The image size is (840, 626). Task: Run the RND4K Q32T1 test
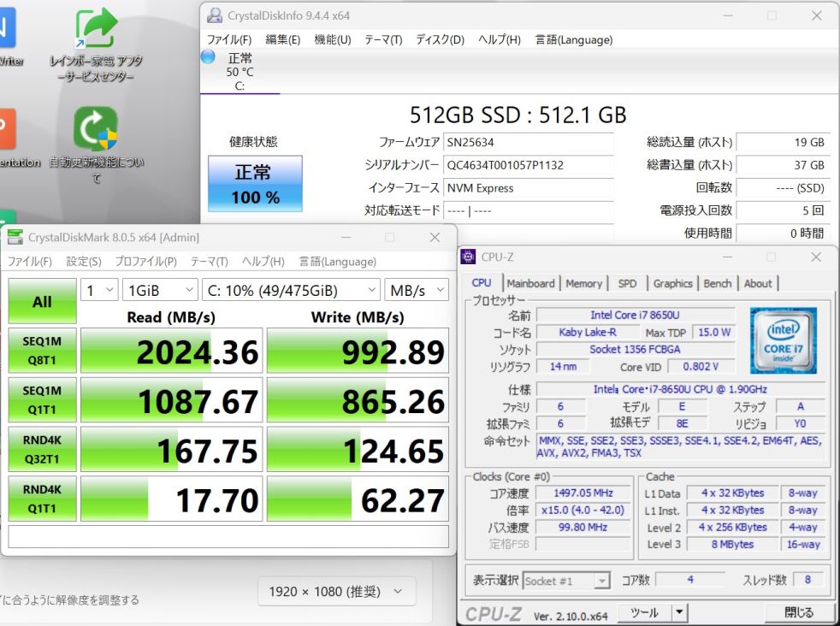pos(41,450)
